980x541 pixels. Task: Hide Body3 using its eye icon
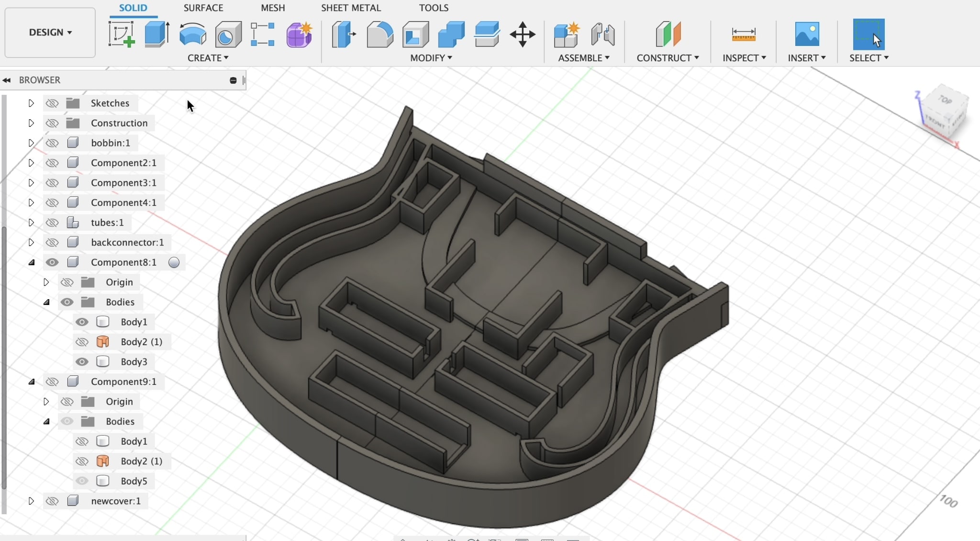click(x=82, y=361)
